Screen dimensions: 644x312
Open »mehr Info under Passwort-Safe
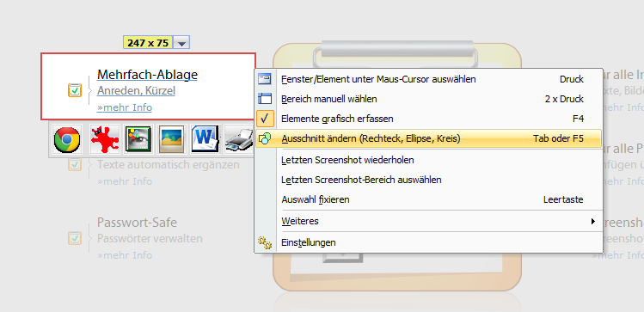[x=125, y=255]
